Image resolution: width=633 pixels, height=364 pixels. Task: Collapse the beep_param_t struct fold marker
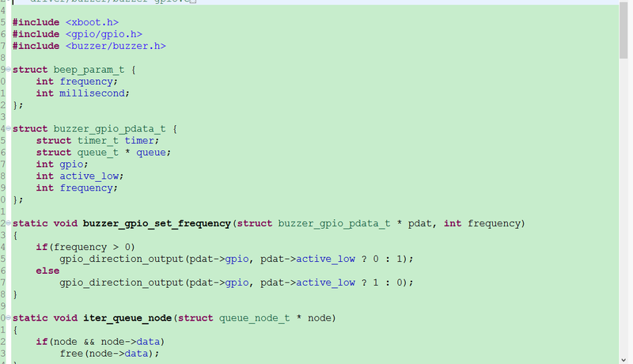(8, 70)
